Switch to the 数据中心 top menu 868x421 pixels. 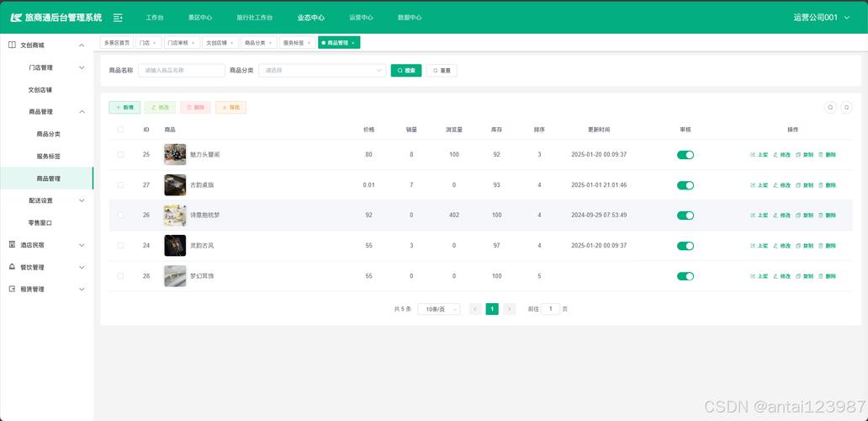click(x=410, y=18)
